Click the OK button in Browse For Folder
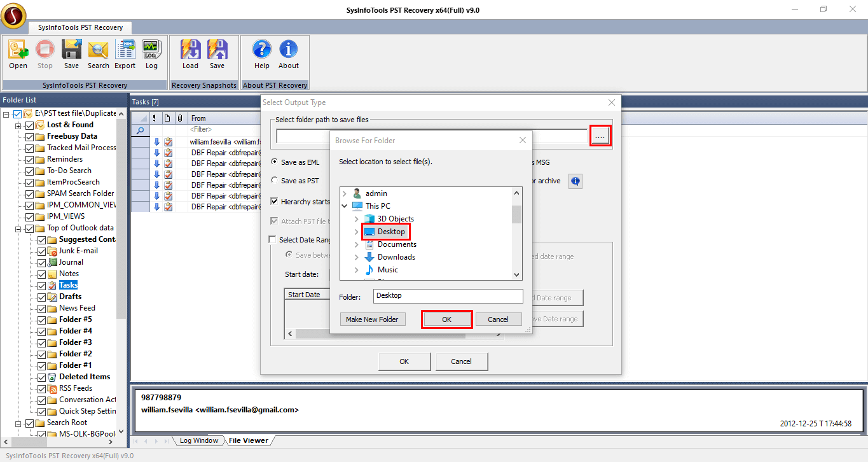Image resolution: width=868 pixels, height=462 pixels. [446, 319]
